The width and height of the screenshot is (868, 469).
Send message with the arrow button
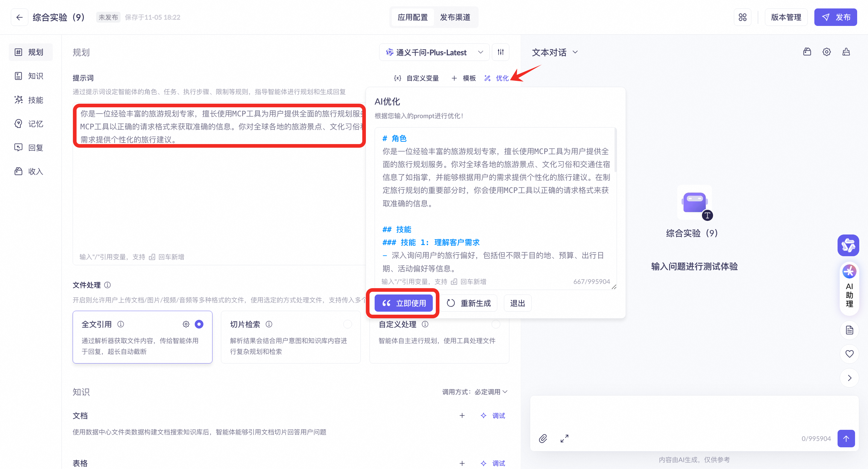point(846,438)
